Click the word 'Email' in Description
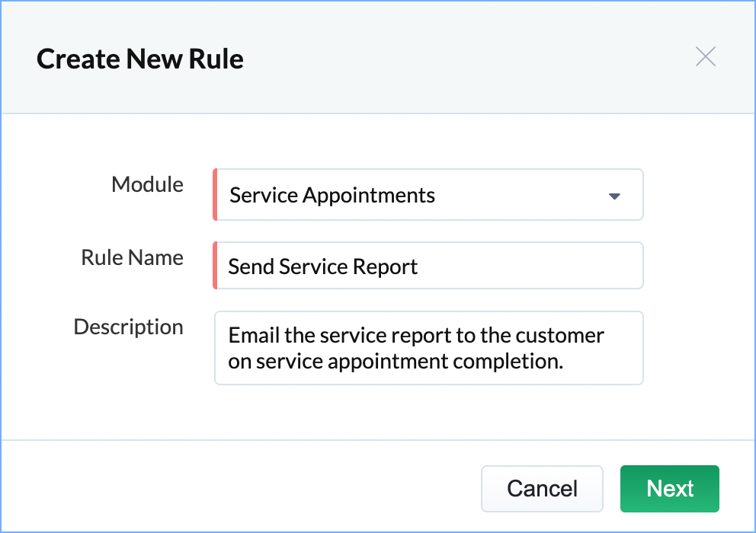Screen dimensions: 756x533 point(252,335)
